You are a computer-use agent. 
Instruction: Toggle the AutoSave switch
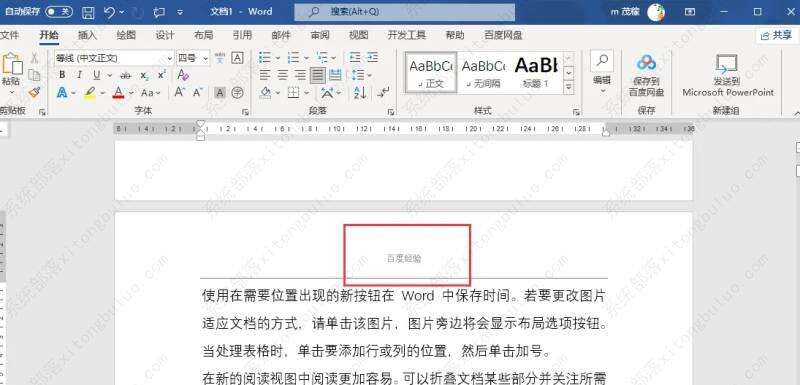tap(59, 11)
